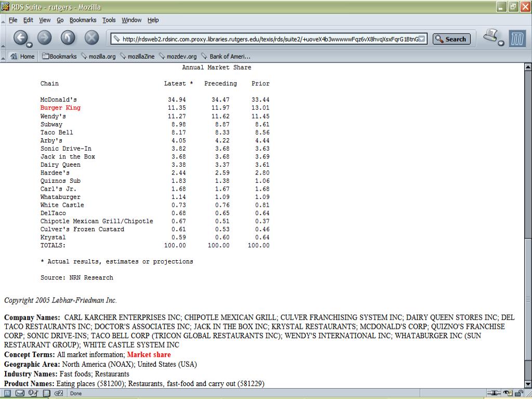The height and width of the screenshot is (399, 532).
Task: Click the 'Chipotle Mexican Grill/Chipotle' row name
Action: pos(97,221)
